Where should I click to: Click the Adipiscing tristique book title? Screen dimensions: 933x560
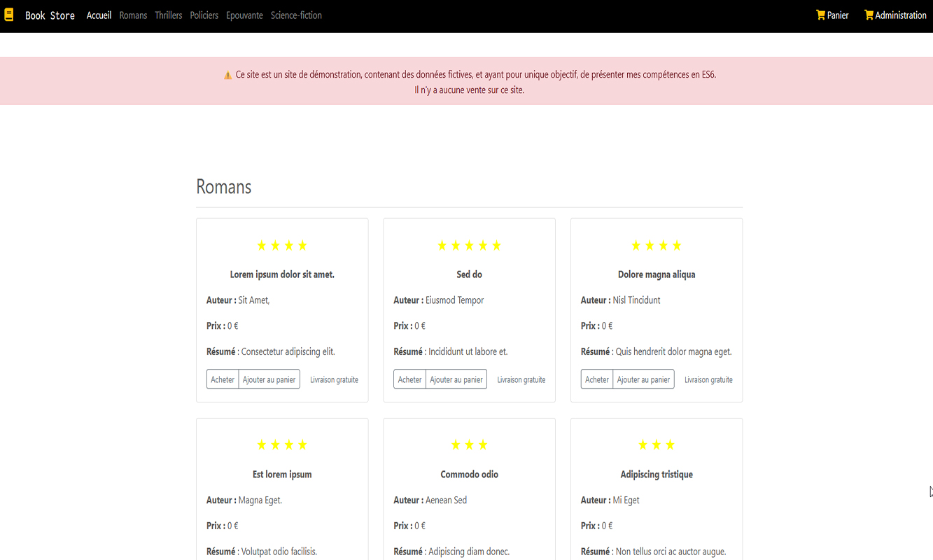pyautogui.click(x=656, y=475)
